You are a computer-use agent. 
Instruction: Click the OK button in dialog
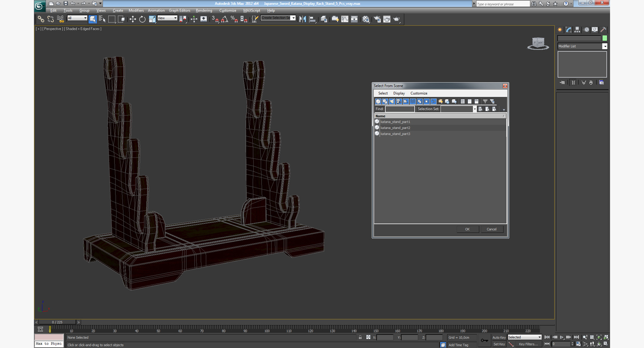click(x=467, y=229)
